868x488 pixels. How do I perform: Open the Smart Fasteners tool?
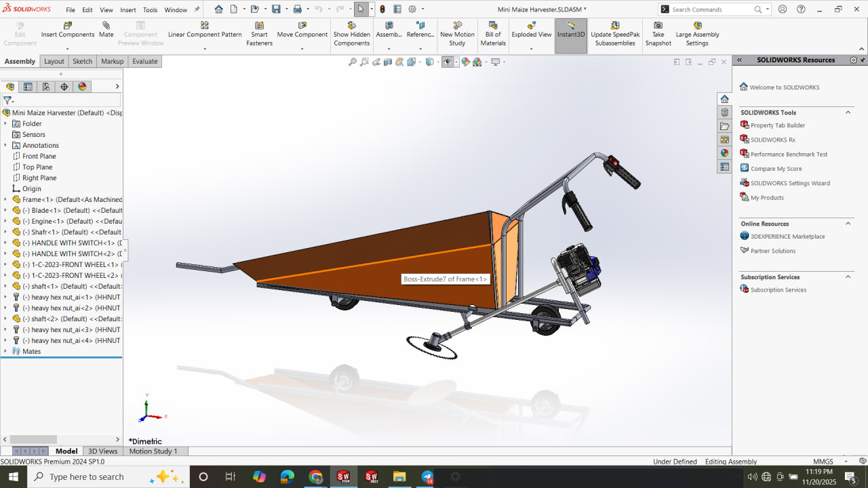tap(259, 26)
